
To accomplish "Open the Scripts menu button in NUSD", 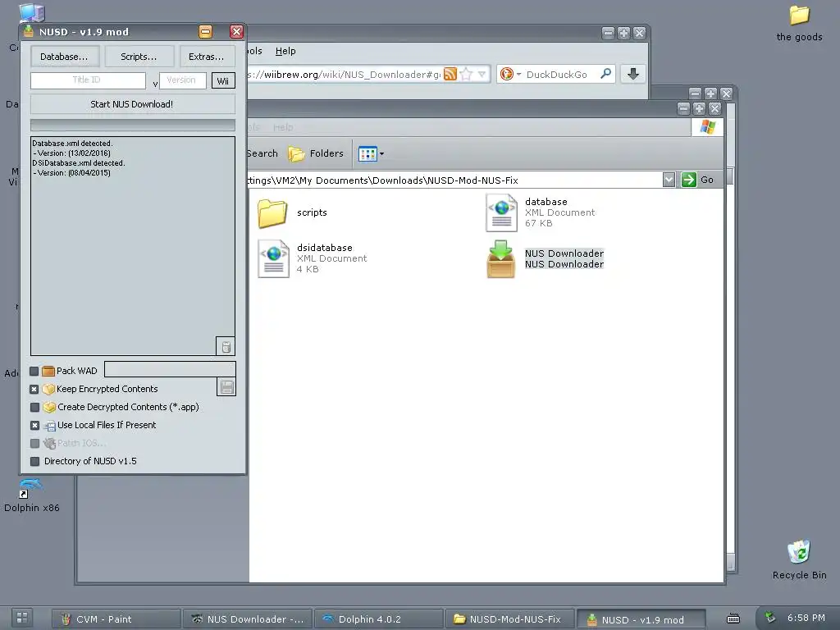I will 139,57.
